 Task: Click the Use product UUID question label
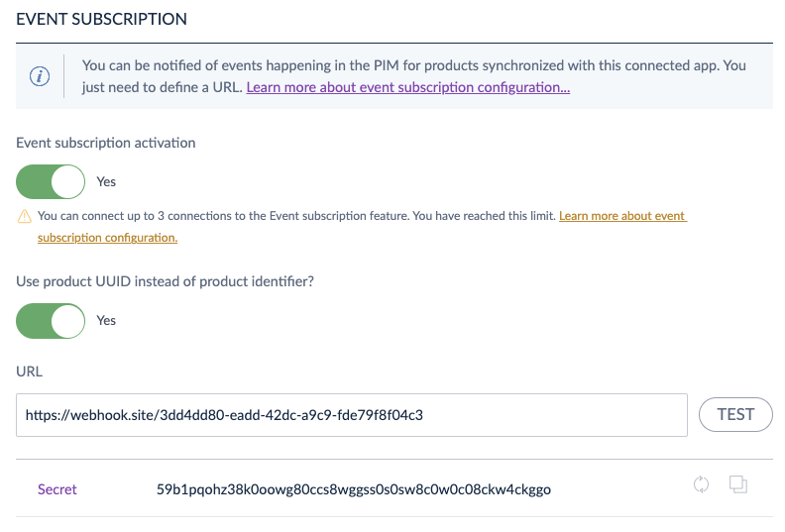click(165, 281)
